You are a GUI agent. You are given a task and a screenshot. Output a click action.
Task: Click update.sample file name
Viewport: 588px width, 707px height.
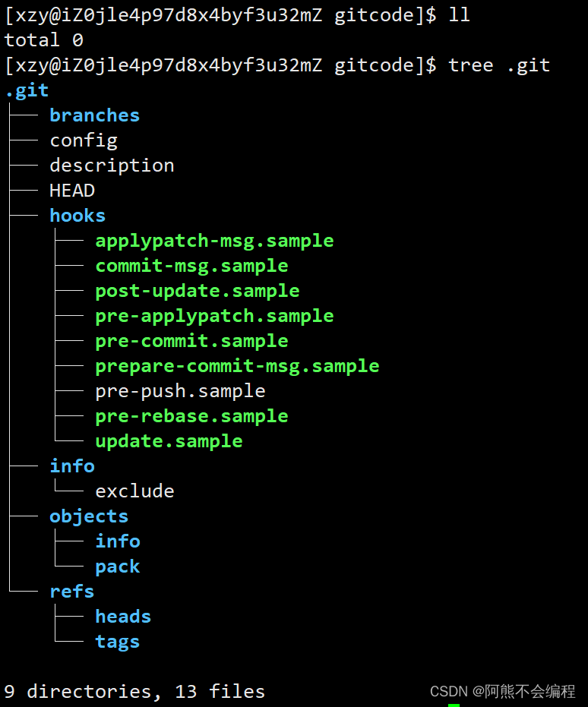(x=169, y=441)
